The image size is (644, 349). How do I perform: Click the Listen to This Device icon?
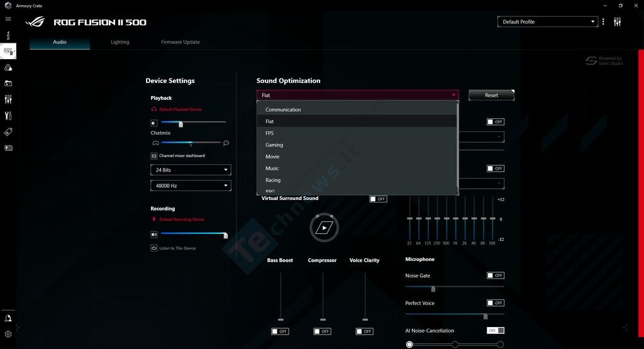(x=154, y=248)
